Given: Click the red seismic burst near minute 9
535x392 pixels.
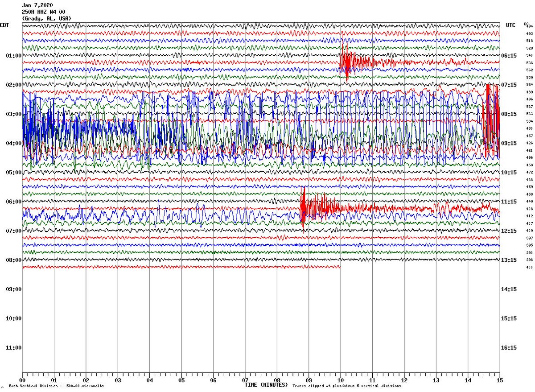Looking at the screenshot, I should pos(312,208).
